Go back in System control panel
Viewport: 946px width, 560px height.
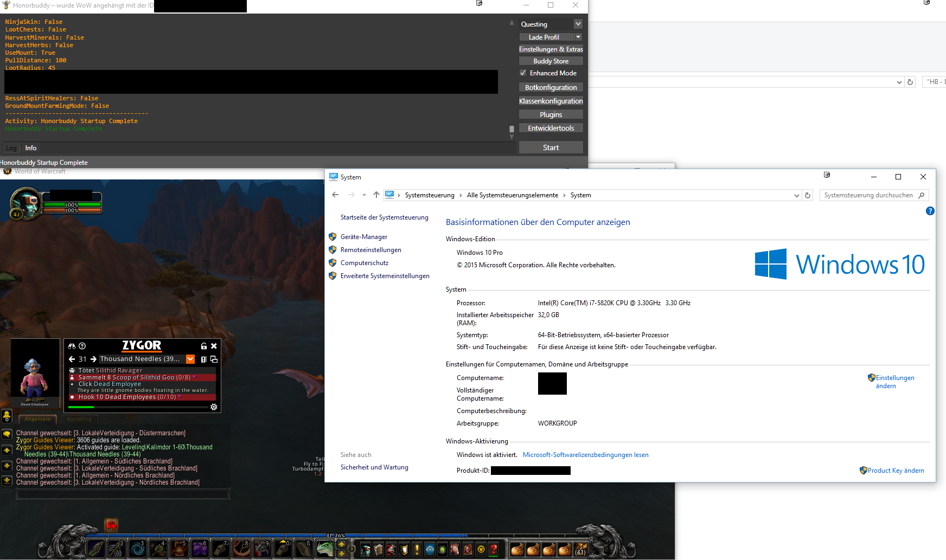[335, 195]
